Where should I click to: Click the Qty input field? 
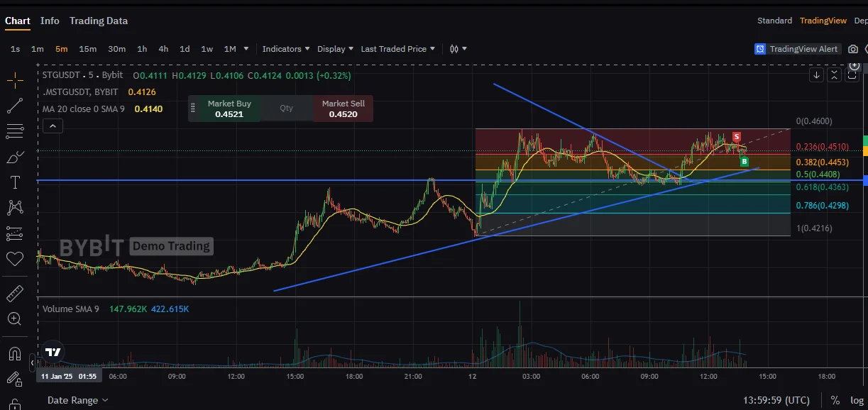click(287, 109)
